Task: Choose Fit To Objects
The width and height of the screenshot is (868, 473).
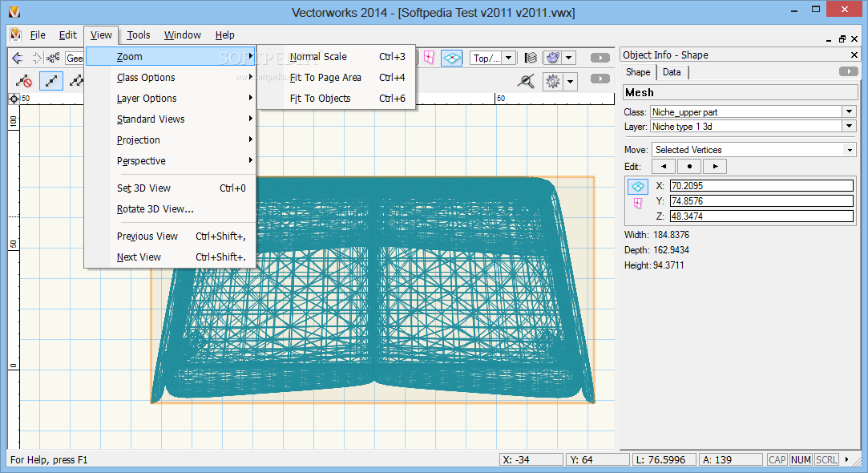Action: [x=337, y=98]
